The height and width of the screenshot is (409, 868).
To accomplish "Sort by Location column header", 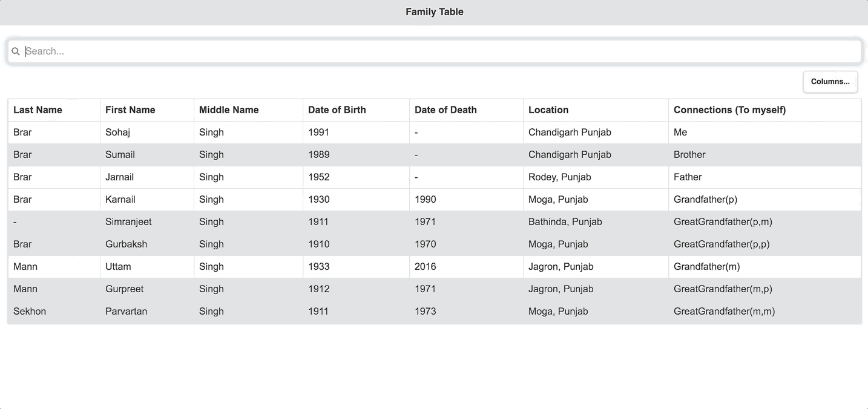I will [548, 110].
